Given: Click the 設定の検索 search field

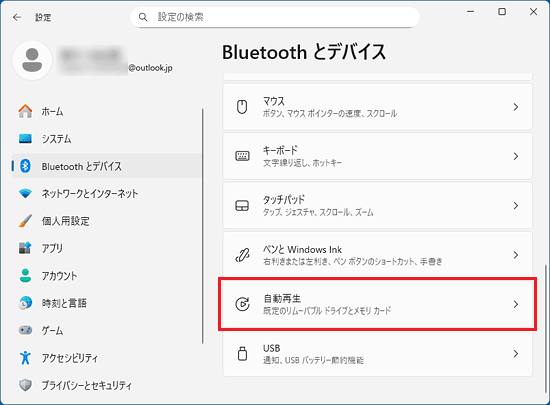Looking at the screenshot, I should [x=275, y=17].
